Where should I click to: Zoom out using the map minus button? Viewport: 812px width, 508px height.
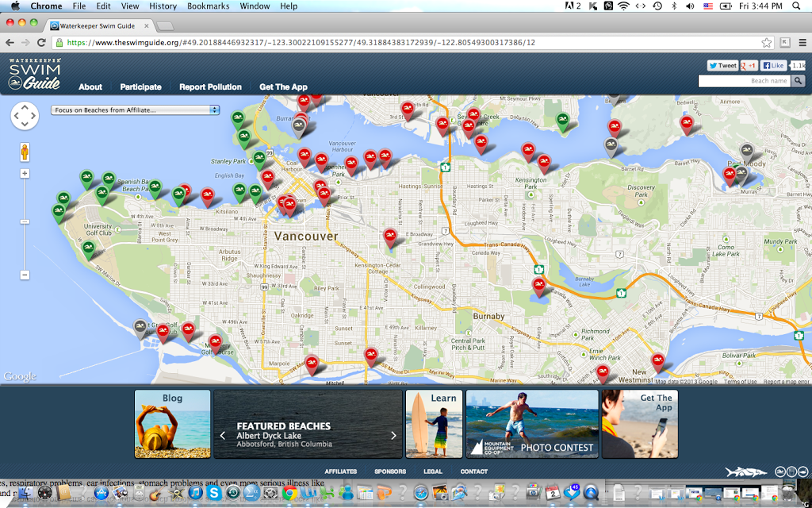coord(25,275)
